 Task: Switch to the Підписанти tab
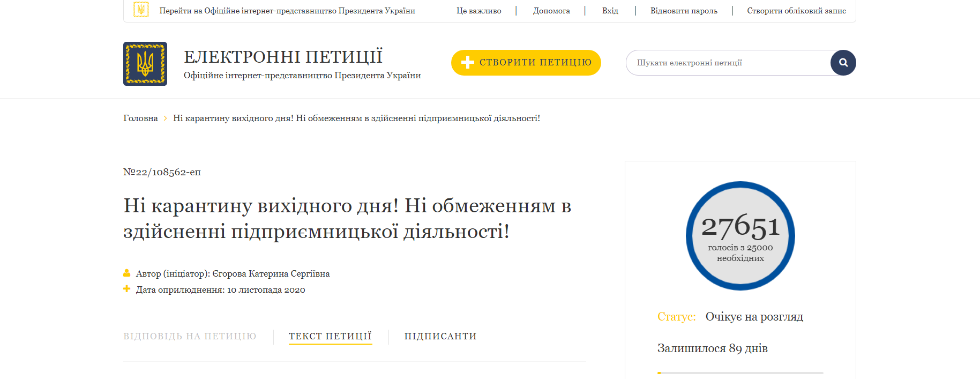coord(440,336)
